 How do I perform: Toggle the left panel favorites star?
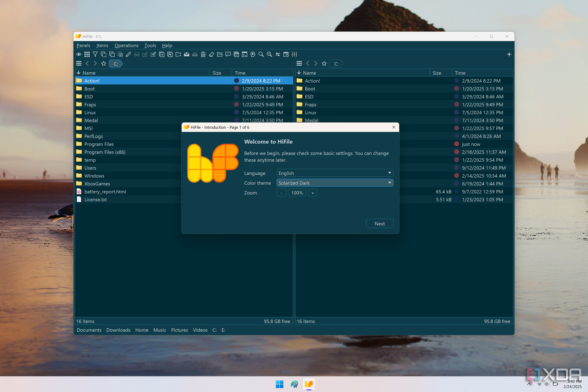pyautogui.click(x=103, y=64)
